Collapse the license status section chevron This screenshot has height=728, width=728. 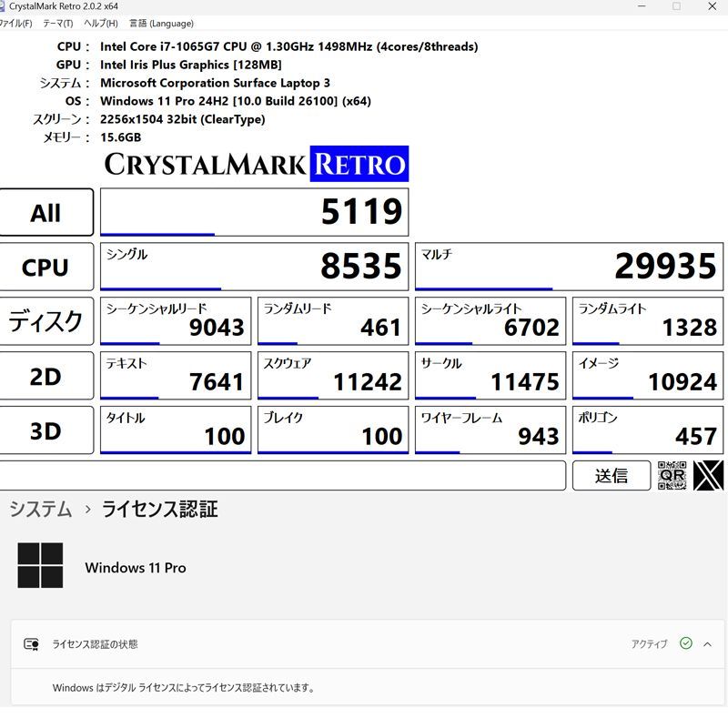point(707,644)
